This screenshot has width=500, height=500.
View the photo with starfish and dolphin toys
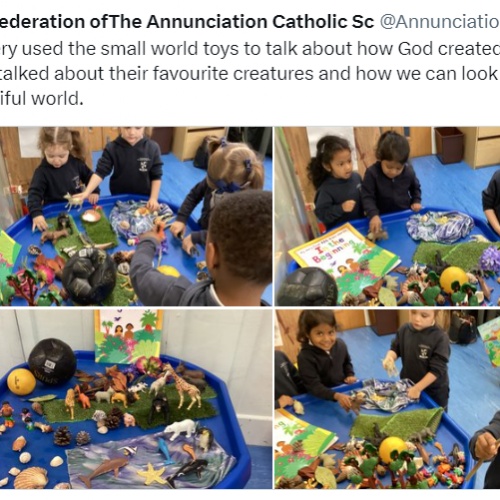[136, 399]
